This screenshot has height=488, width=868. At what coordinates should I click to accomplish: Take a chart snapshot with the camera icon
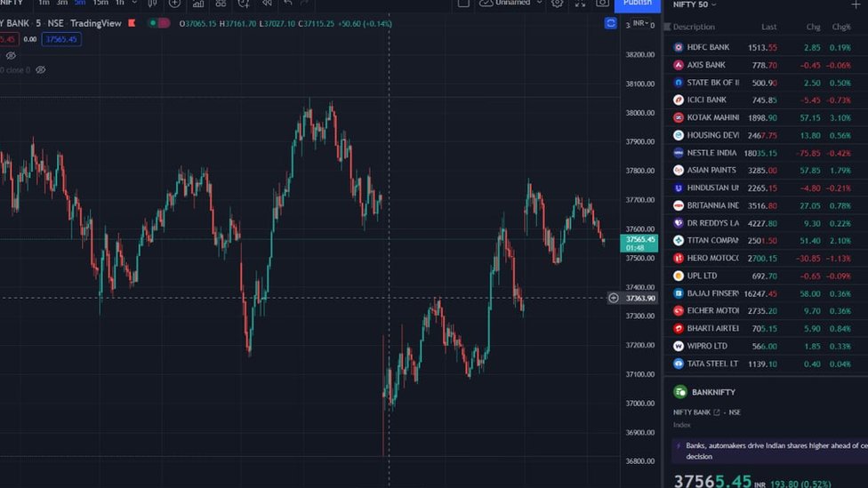[x=602, y=4]
